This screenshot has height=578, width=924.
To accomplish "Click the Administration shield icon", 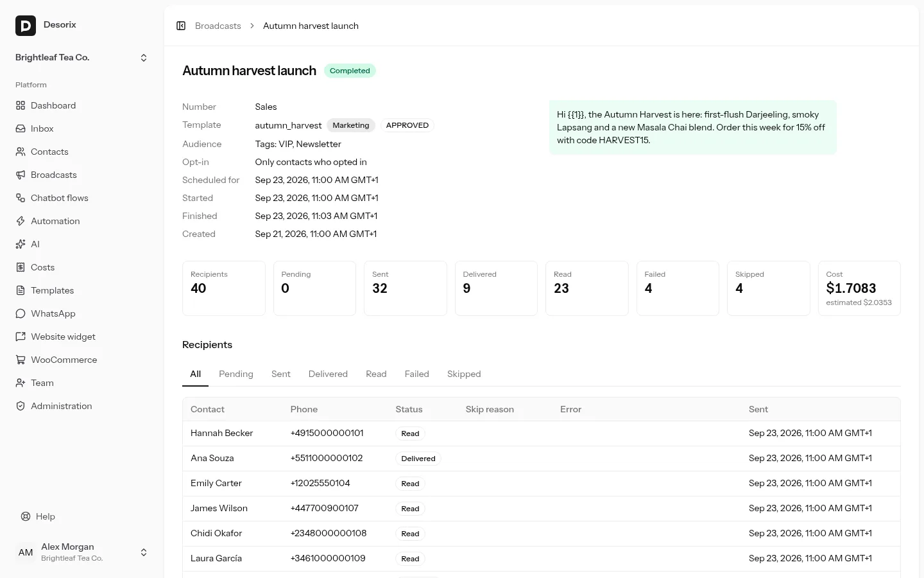I will pyautogui.click(x=21, y=406).
